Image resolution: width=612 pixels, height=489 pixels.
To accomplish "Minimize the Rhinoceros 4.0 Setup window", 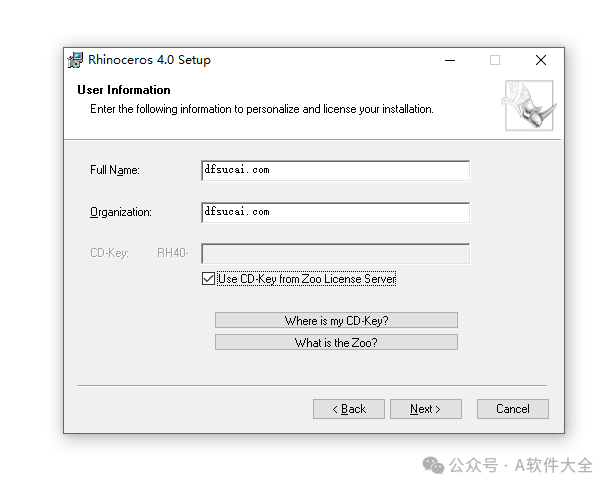I will coord(450,60).
